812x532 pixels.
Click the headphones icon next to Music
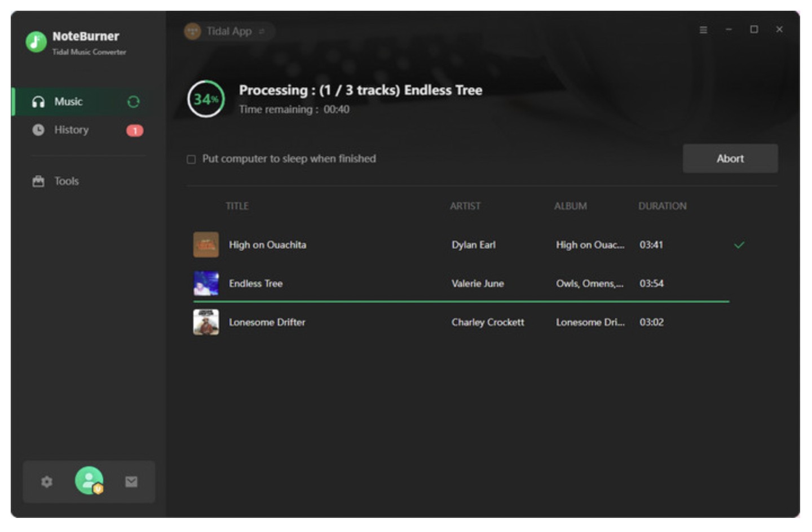tap(38, 102)
